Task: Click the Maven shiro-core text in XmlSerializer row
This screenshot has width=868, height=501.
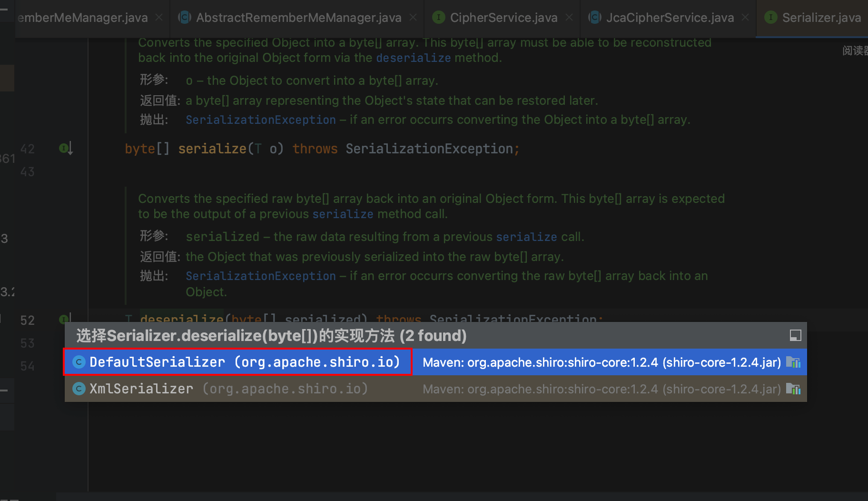Action: 602,389
